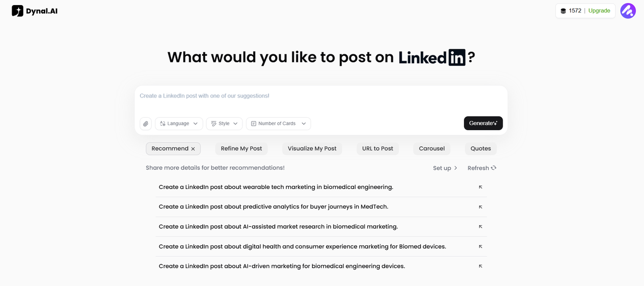The height and width of the screenshot is (286, 644).
Task: Click arrow beside digital health suggestion
Action: [x=480, y=246]
